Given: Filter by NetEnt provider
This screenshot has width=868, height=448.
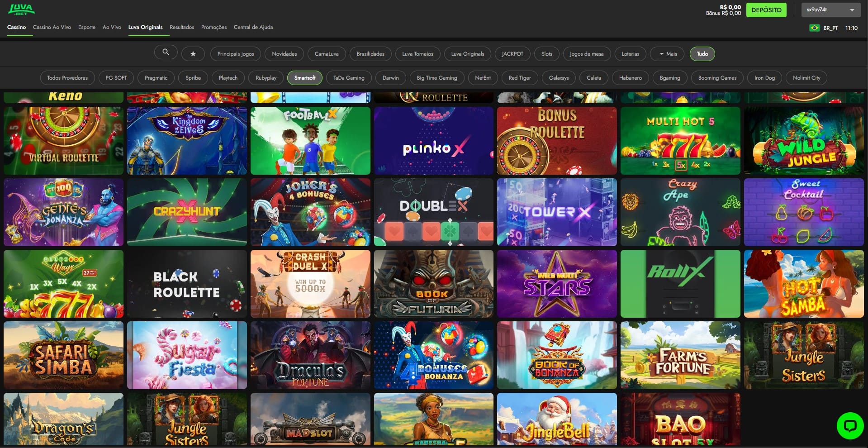Looking at the screenshot, I should (483, 78).
